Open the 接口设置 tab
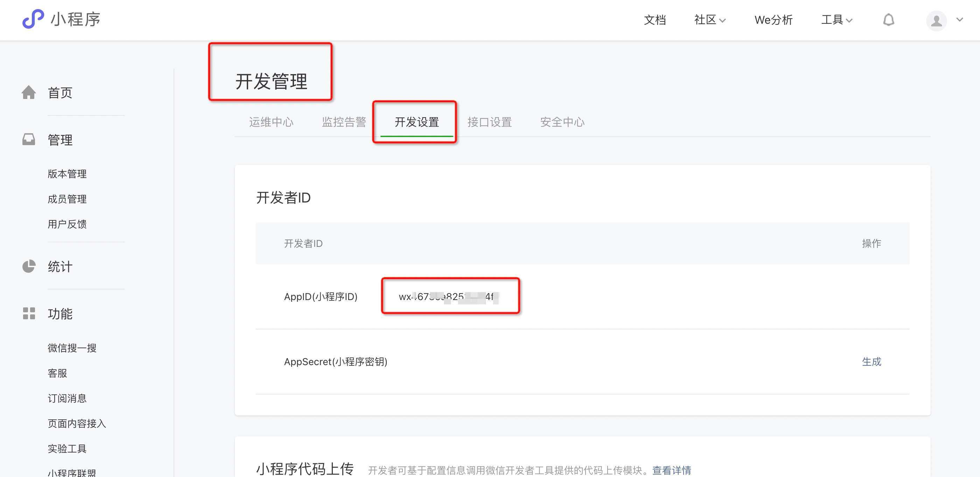The height and width of the screenshot is (477, 980). coord(489,122)
